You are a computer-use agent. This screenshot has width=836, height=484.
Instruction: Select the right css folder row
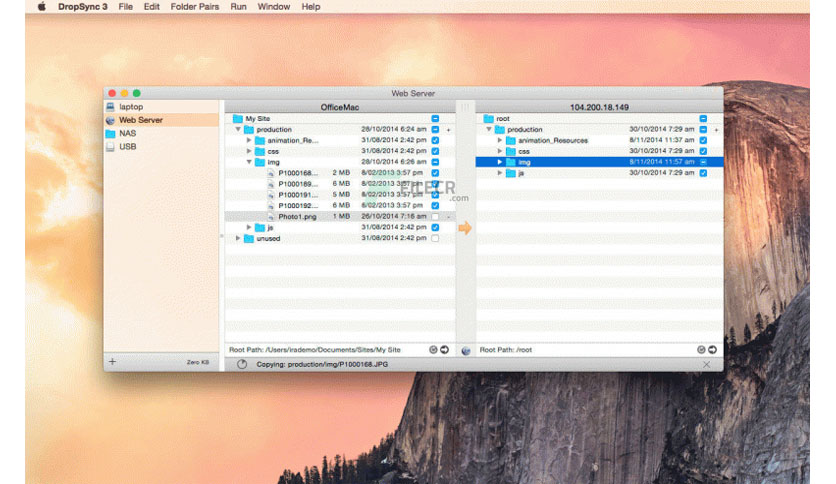[599, 151]
